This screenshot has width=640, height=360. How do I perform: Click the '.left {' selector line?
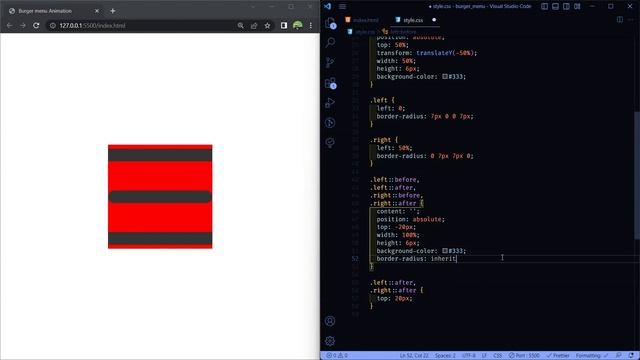[382, 100]
